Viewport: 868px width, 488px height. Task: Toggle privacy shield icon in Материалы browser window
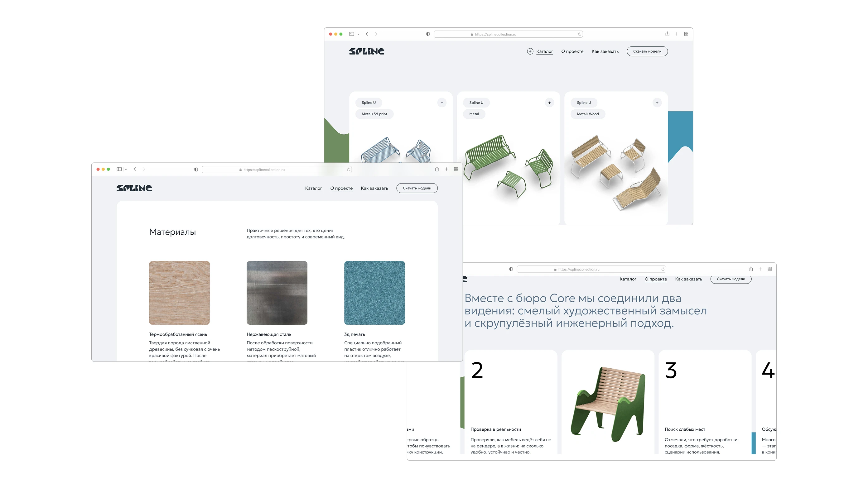point(196,170)
